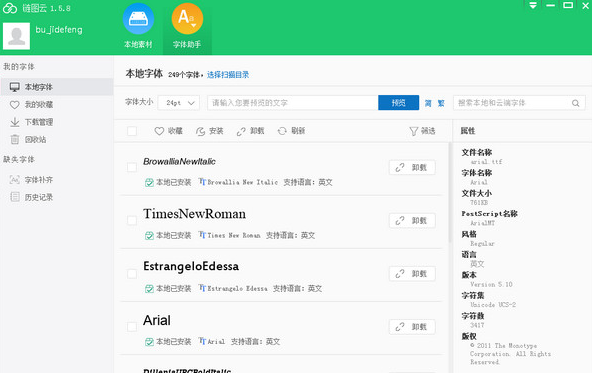
Task: Open the 筛选 filter funnel icon
Action: 414,131
